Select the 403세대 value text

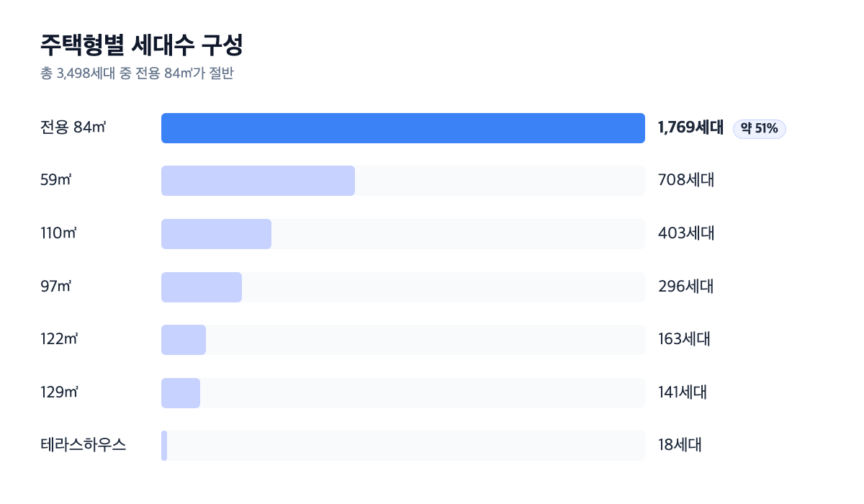point(687,234)
